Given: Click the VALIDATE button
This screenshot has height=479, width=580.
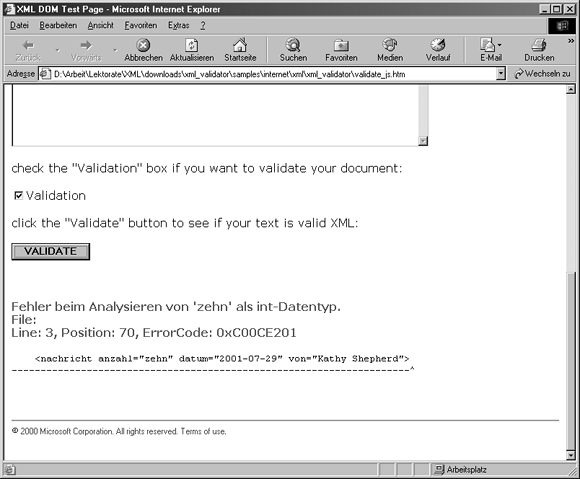Looking at the screenshot, I should [x=51, y=252].
